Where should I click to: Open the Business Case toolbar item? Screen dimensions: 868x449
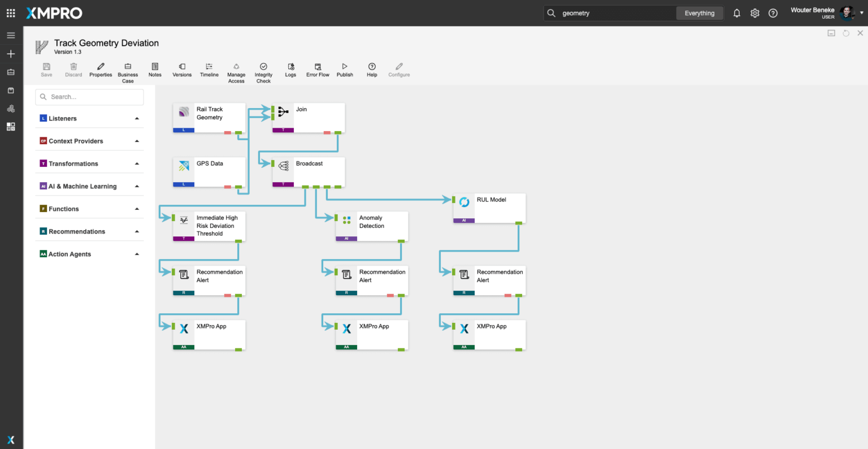click(x=128, y=70)
